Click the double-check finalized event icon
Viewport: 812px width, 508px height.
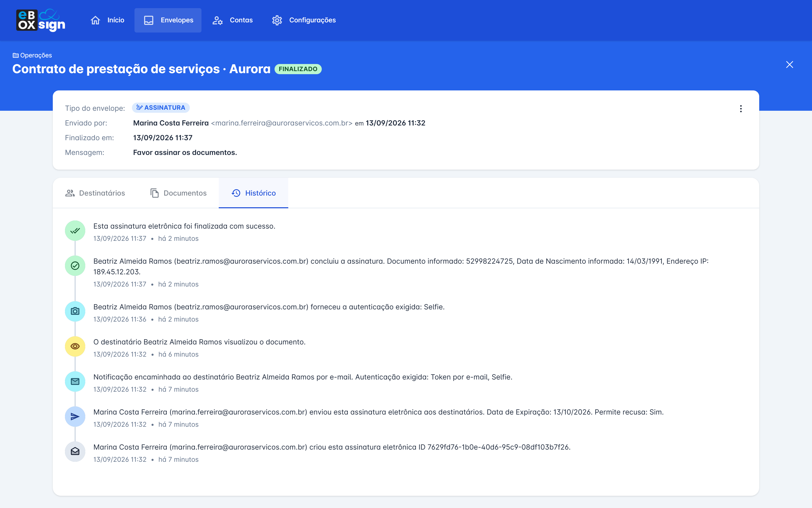point(75,230)
